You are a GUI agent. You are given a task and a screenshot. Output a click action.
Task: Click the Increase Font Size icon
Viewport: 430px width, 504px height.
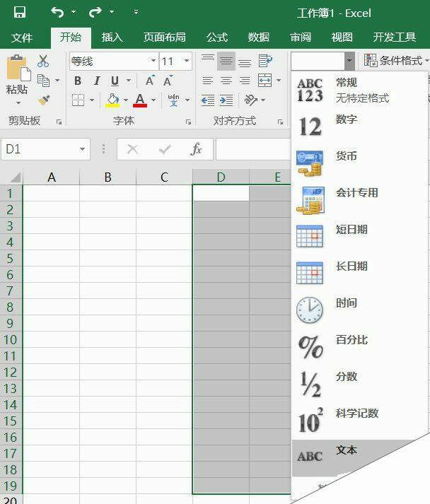pos(151,81)
